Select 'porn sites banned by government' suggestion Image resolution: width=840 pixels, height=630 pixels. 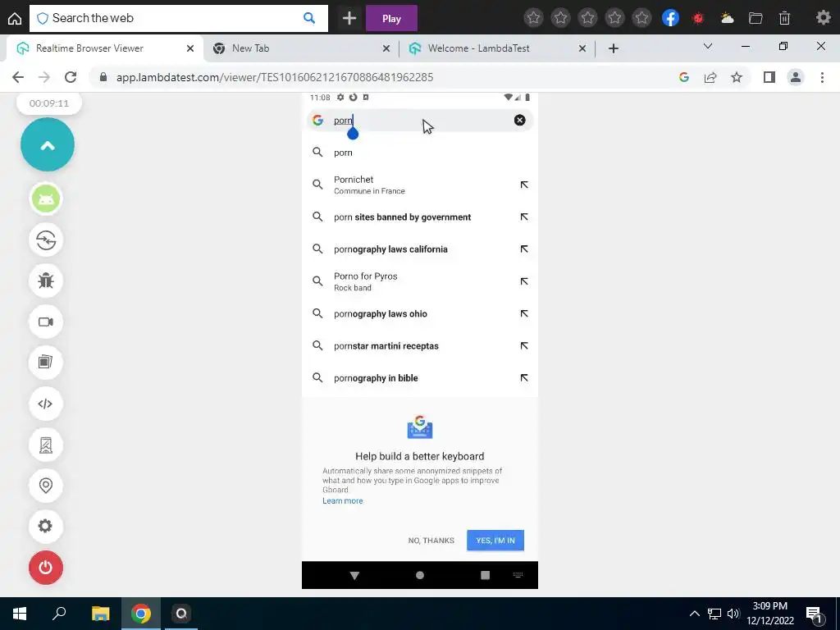420,217
